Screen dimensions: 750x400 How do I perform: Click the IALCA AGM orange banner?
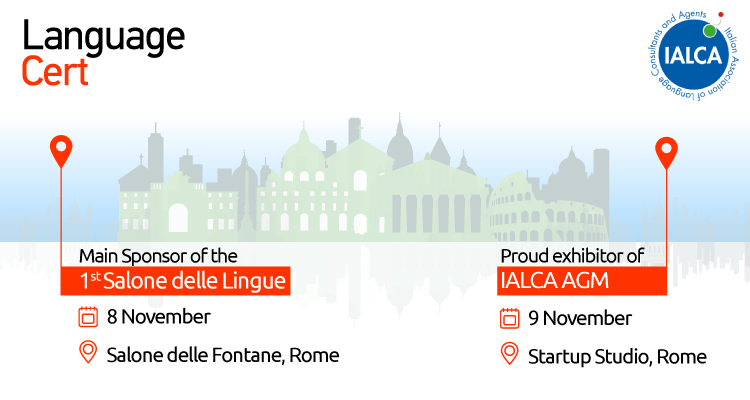(x=582, y=281)
